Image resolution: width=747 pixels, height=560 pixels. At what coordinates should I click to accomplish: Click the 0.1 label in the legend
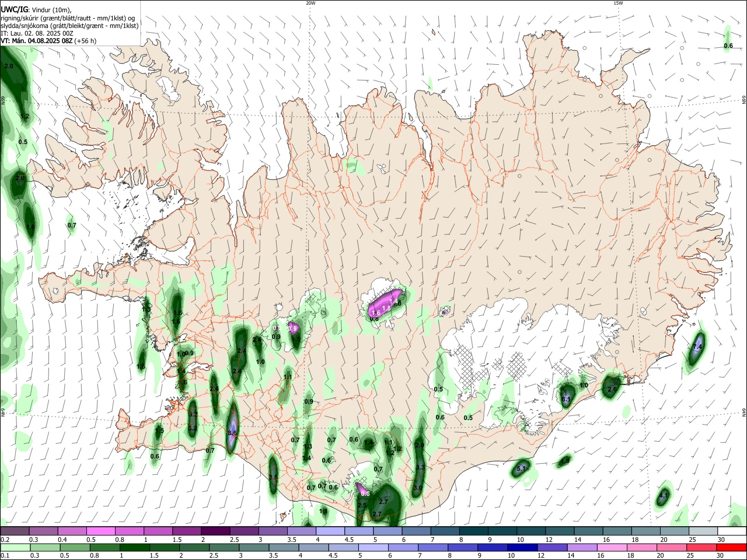point(5,556)
